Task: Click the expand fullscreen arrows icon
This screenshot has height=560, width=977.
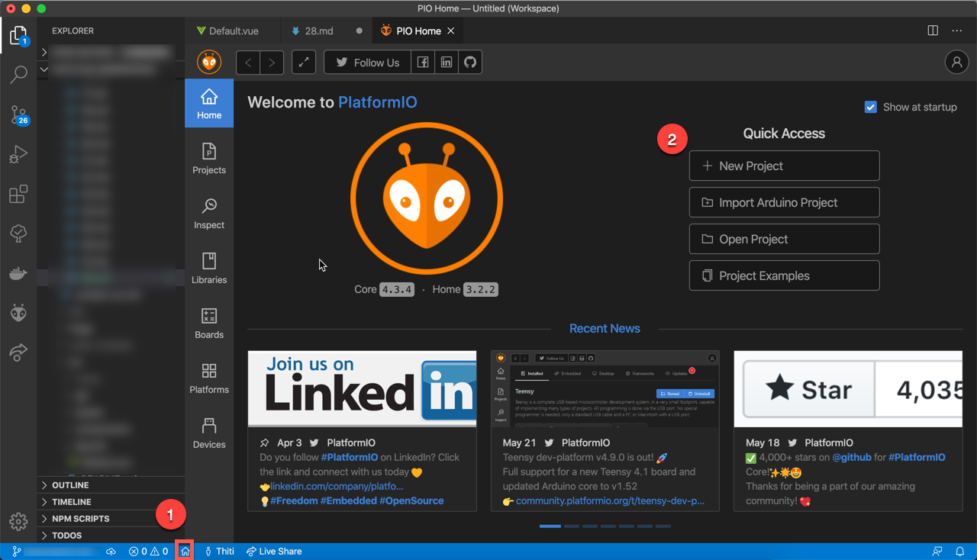Action: [x=304, y=63]
